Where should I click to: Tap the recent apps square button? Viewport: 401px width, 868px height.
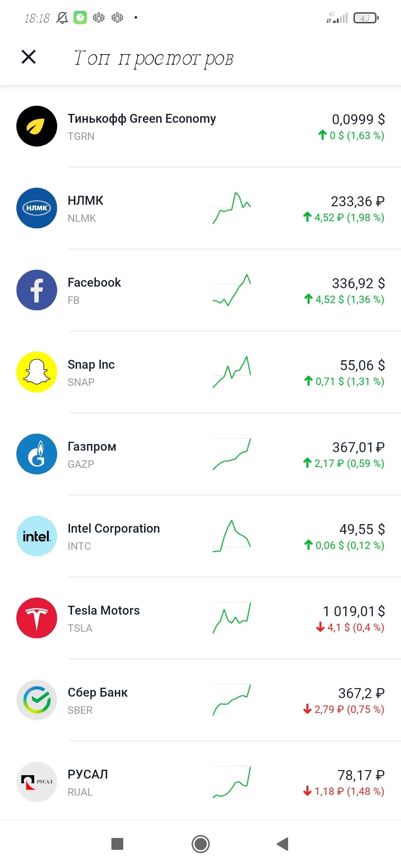coord(117,844)
